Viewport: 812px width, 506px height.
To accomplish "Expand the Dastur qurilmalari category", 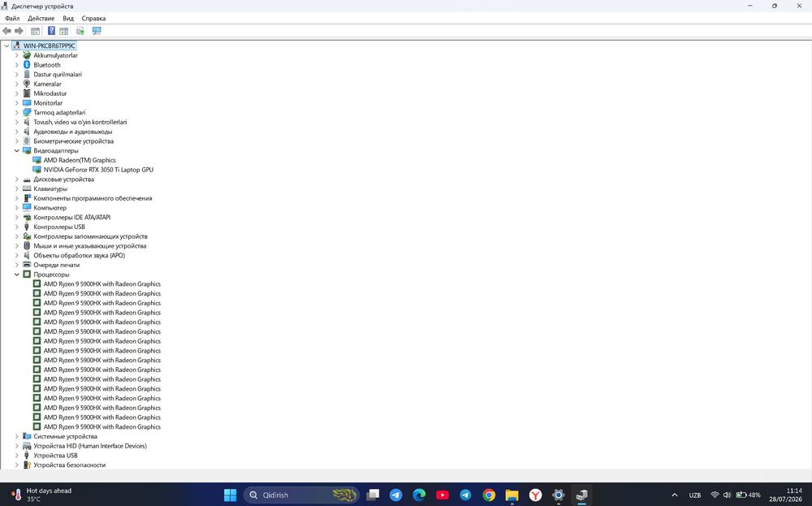I will (x=16, y=75).
